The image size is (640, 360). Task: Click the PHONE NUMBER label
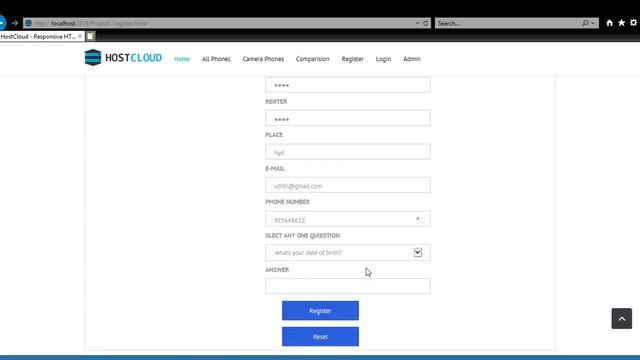(x=287, y=202)
